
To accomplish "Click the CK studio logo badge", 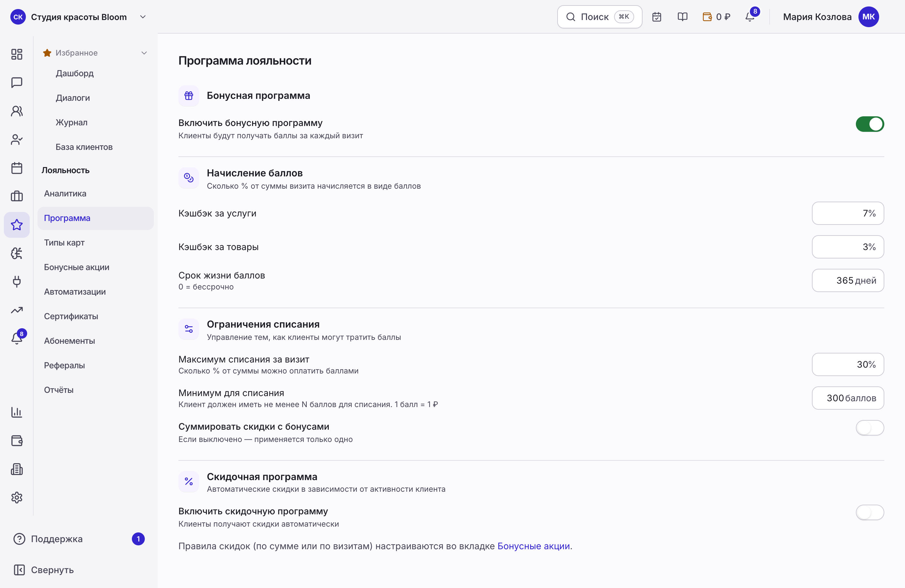I will tap(18, 17).
